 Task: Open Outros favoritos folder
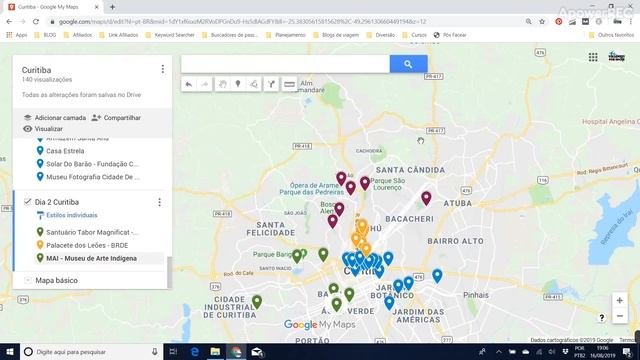click(x=611, y=35)
